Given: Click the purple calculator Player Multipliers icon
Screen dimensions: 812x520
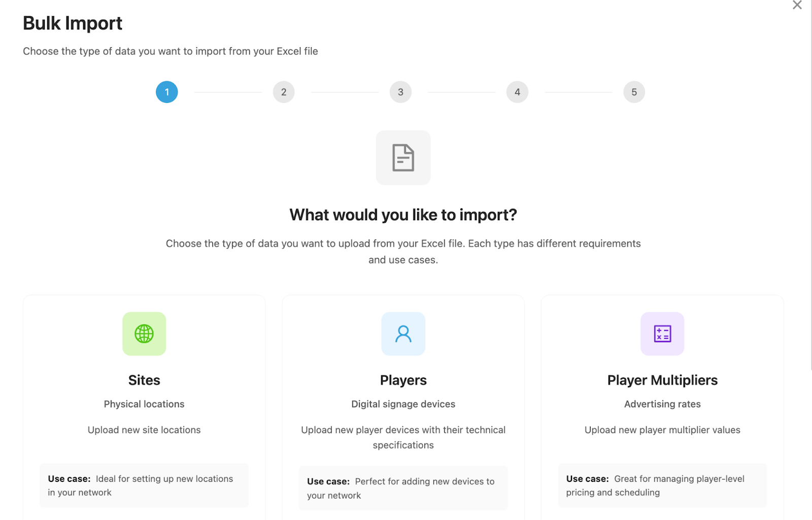Looking at the screenshot, I should point(662,334).
